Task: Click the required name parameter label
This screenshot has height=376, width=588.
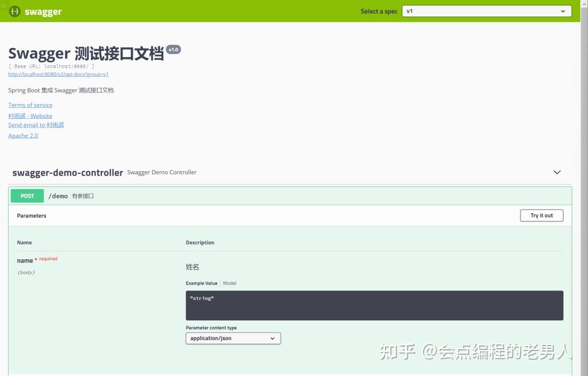Action: 25,260
